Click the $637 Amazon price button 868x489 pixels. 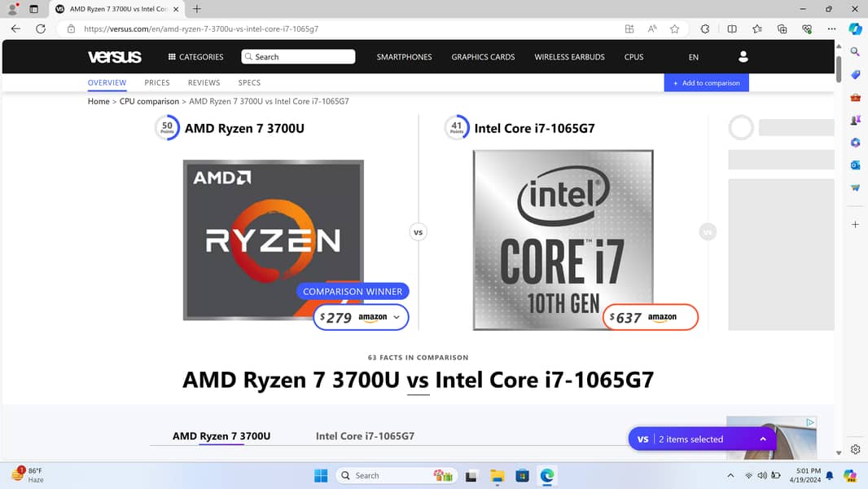click(x=651, y=317)
